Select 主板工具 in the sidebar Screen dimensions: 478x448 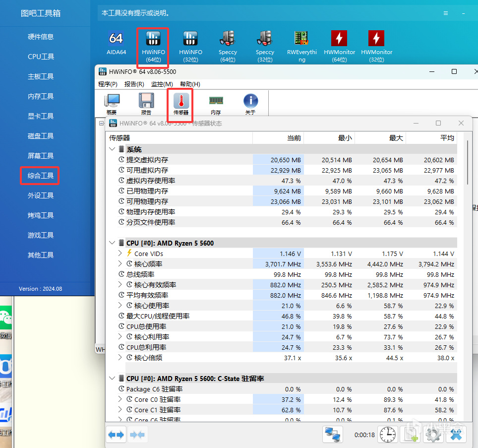click(x=41, y=76)
